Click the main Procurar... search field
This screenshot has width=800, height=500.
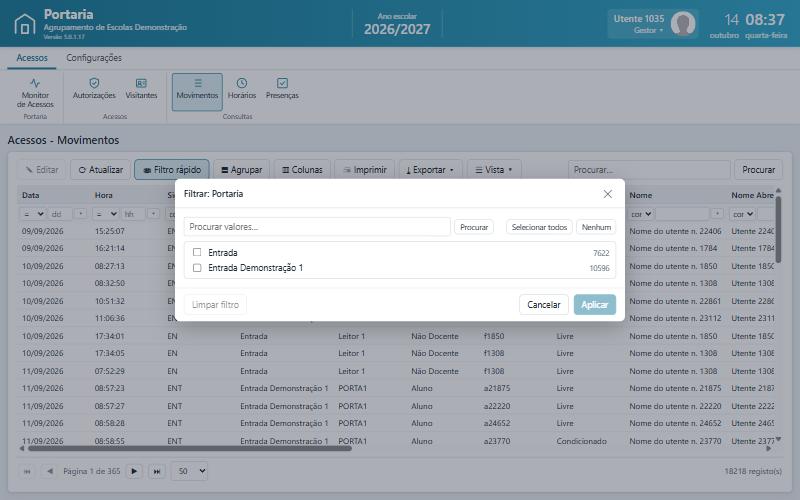(649, 170)
